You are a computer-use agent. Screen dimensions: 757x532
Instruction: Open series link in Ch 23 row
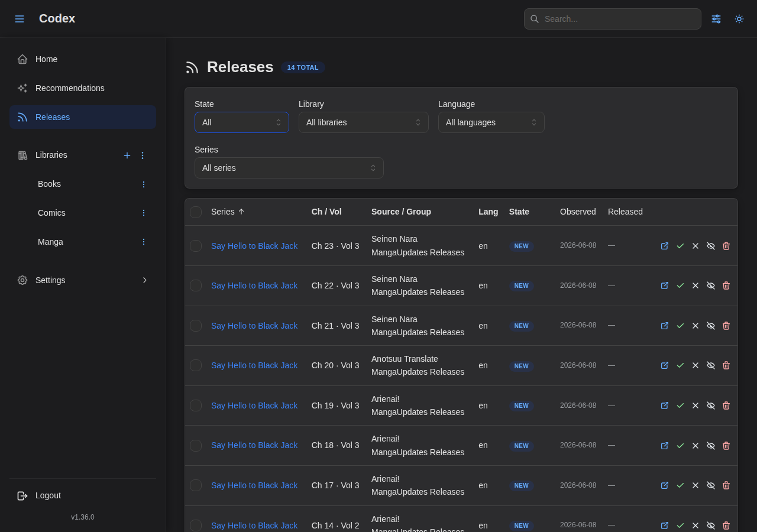tap(254, 246)
